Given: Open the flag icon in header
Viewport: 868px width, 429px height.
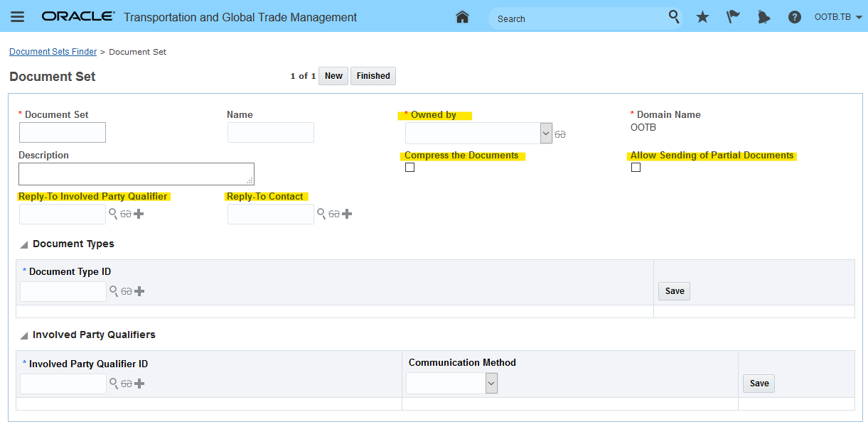Looking at the screenshot, I should click(733, 17).
